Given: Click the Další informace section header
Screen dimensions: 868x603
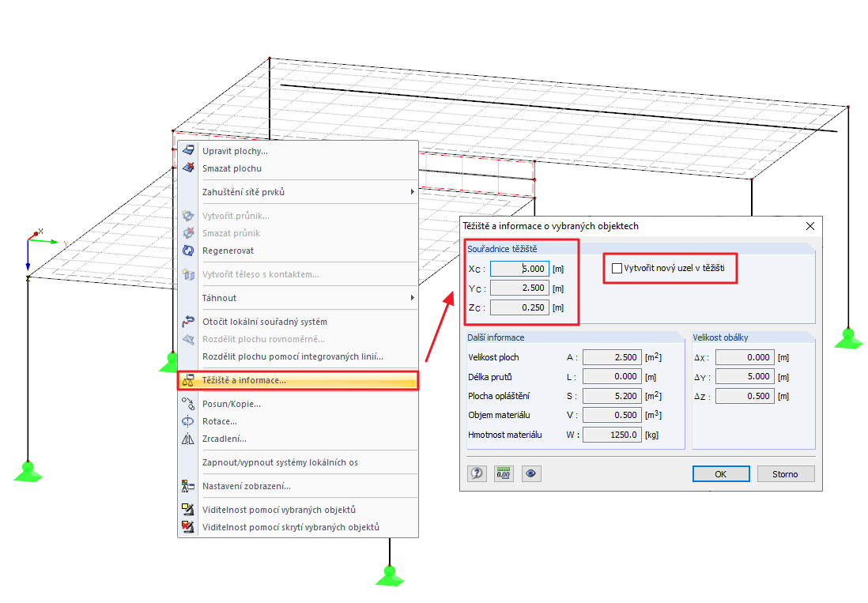Looking at the screenshot, I should 496,337.
